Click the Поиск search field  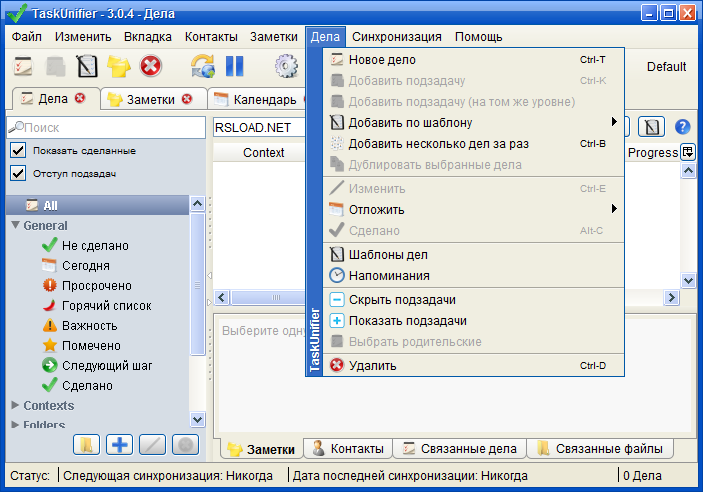(x=106, y=127)
